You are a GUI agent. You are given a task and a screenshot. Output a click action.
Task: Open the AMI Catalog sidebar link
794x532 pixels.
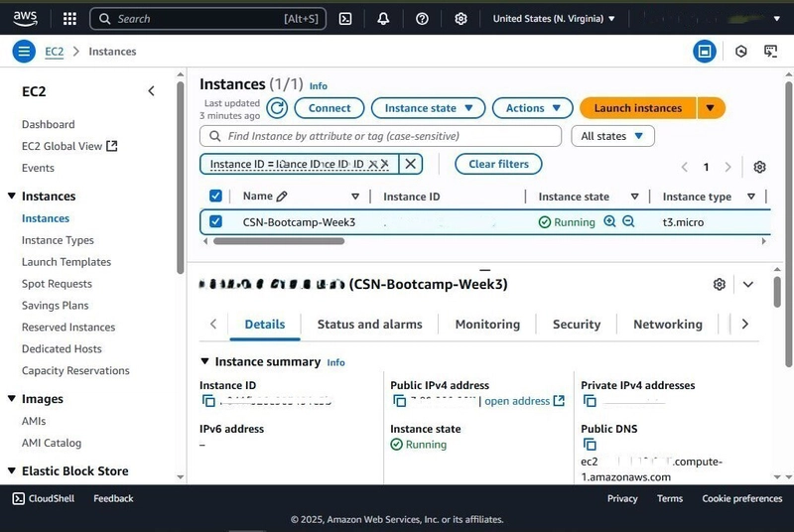[52, 443]
